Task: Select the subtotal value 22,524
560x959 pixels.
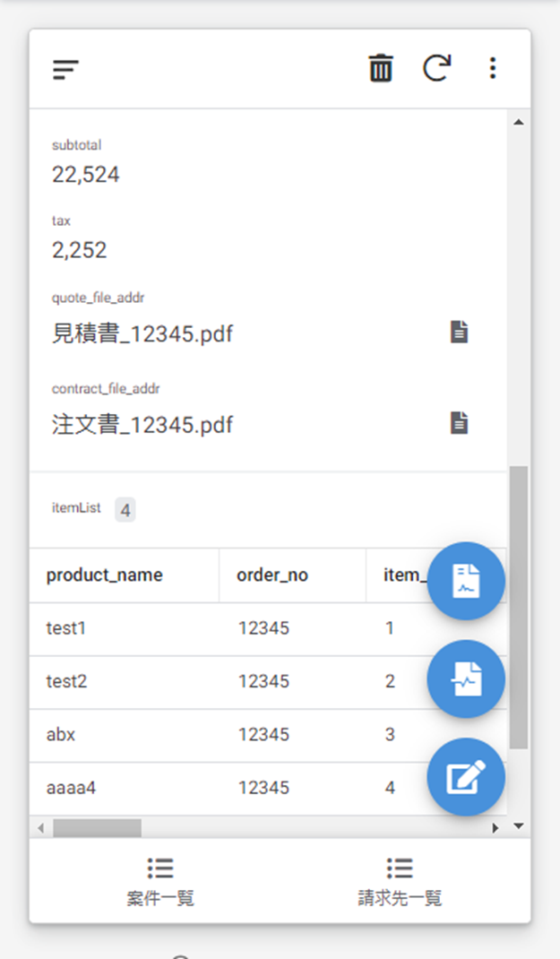Action: [87, 174]
